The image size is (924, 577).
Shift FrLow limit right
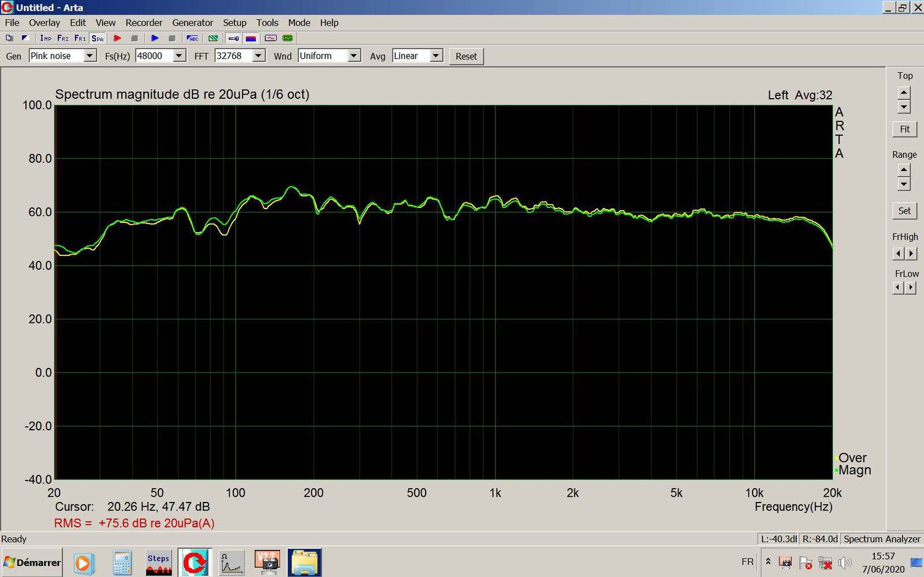point(911,288)
